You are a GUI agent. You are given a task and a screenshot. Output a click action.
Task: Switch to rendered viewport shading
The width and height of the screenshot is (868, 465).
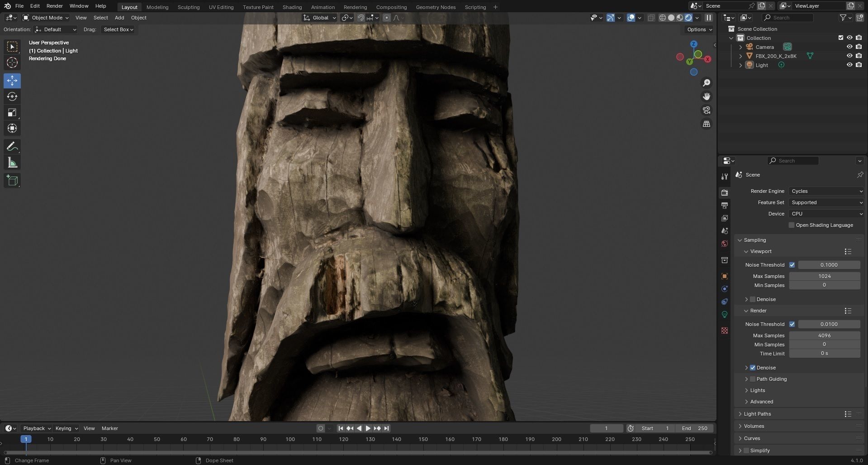coord(688,18)
